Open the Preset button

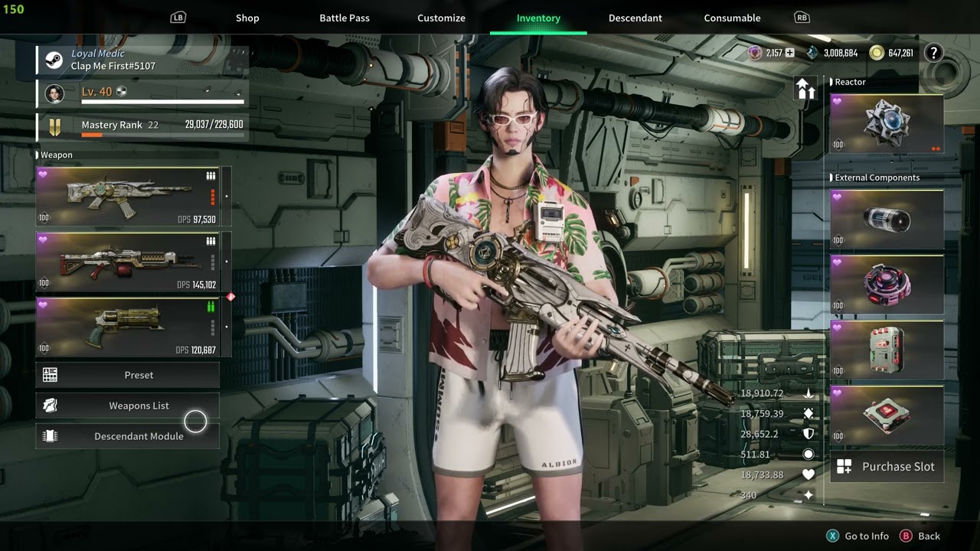click(128, 375)
